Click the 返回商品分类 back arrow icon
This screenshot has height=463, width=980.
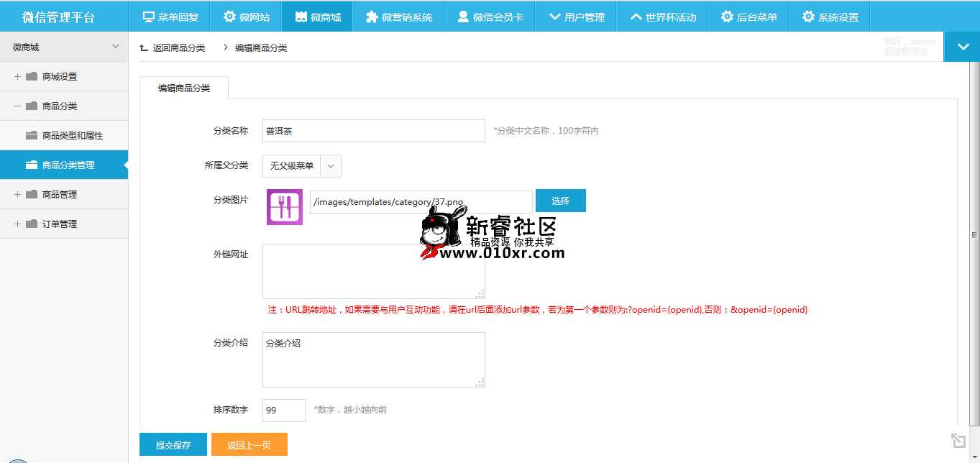[144, 47]
